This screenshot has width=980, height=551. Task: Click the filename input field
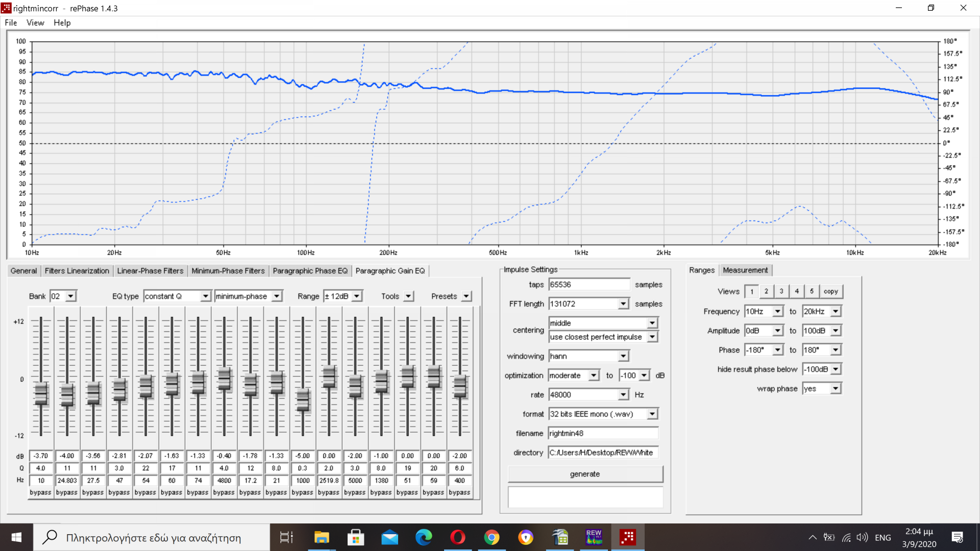click(603, 433)
